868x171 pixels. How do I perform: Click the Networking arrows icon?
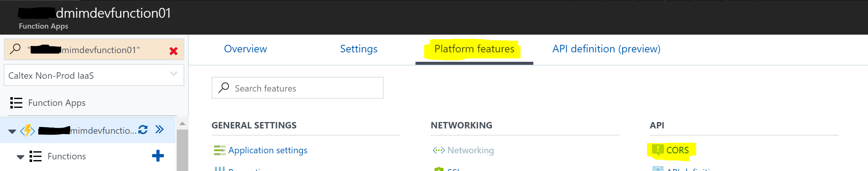click(x=439, y=150)
